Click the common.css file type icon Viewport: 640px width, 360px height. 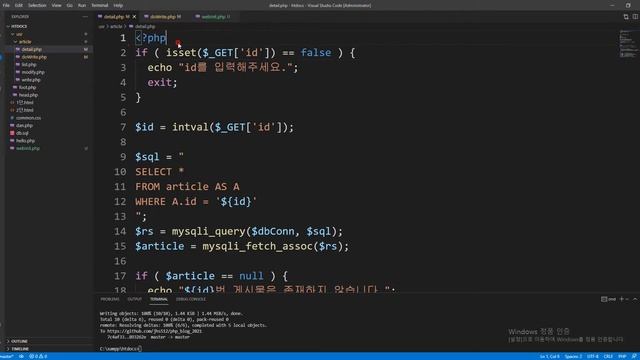12,118
